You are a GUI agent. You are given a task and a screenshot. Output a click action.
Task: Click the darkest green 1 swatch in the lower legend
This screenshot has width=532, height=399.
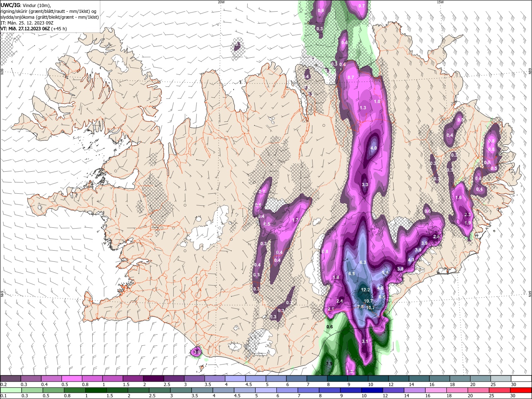(96, 390)
